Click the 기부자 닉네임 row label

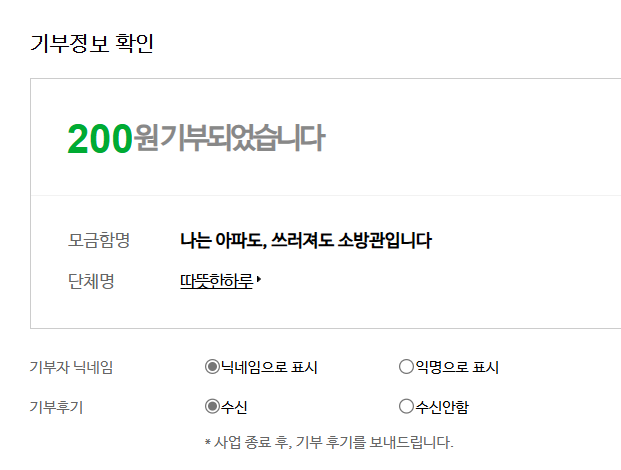[x=72, y=367]
